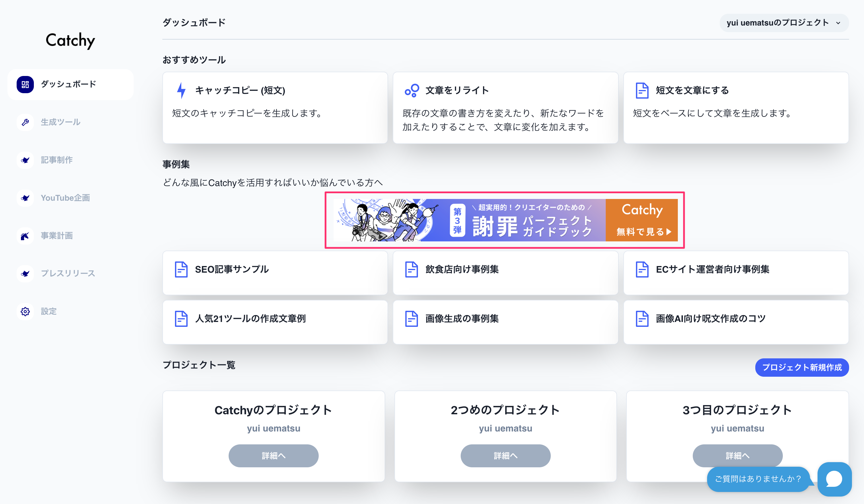The width and height of the screenshot is (864, 504).
Task: Click the 文章をリライト circles icon
Action: [x=411, y=91]
